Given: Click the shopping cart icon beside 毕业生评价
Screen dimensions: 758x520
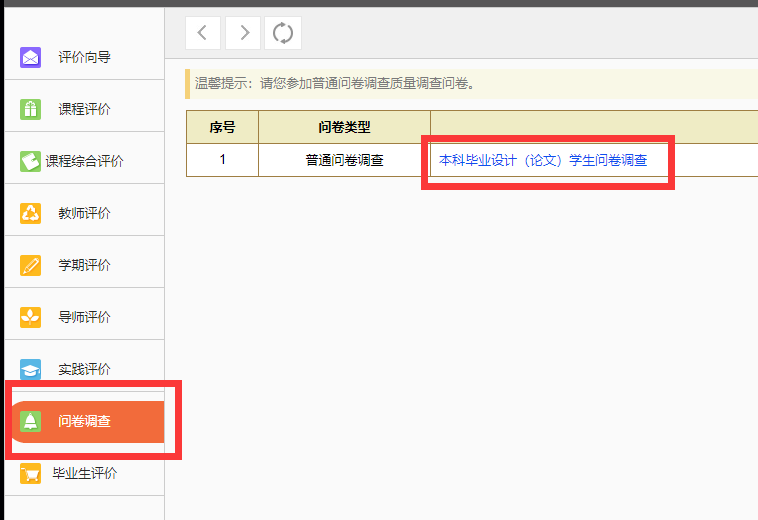Looking at the screenshot, I should (x=30, y=473).
